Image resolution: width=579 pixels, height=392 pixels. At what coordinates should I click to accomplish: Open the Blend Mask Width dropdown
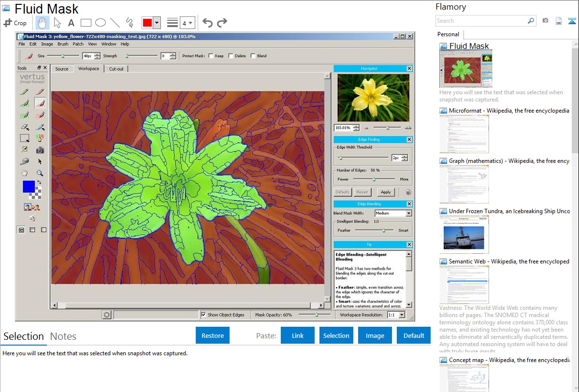408,213
